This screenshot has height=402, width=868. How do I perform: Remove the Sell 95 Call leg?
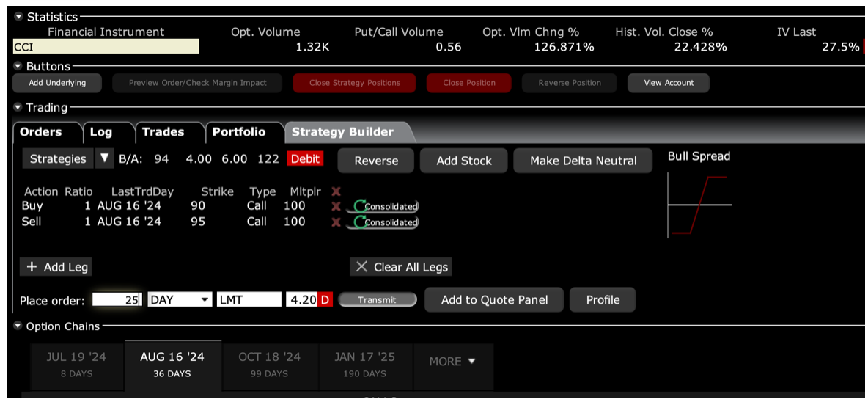pos(336,222)
